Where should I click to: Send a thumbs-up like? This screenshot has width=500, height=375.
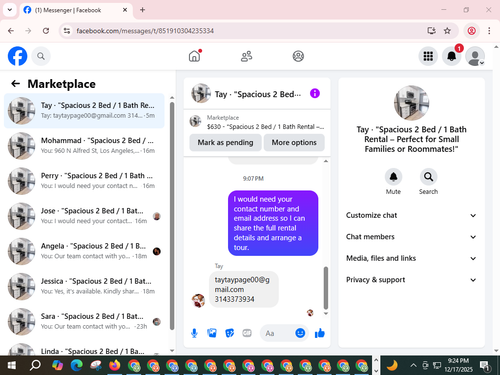click(320, 333)
